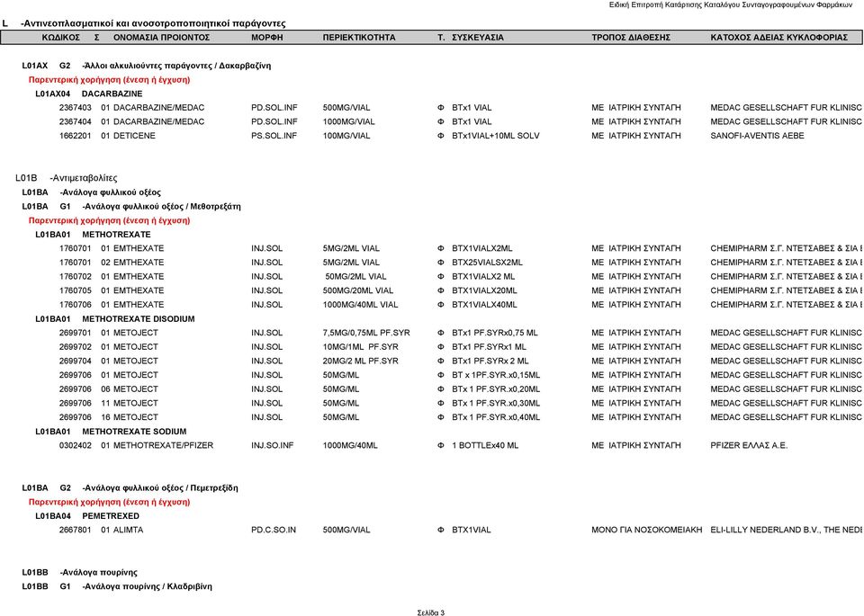Click the section heading 'L01B -Αντιμεταβολίτες'
Image resolution: width=864 pixels, height=616 pixels.
[x=66, y=178]
